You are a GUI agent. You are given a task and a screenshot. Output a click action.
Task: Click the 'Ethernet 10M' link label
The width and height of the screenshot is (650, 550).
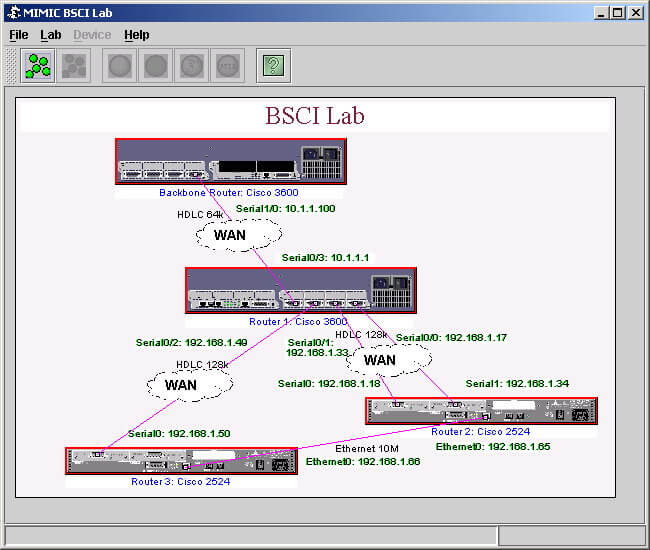pos(366,448)
